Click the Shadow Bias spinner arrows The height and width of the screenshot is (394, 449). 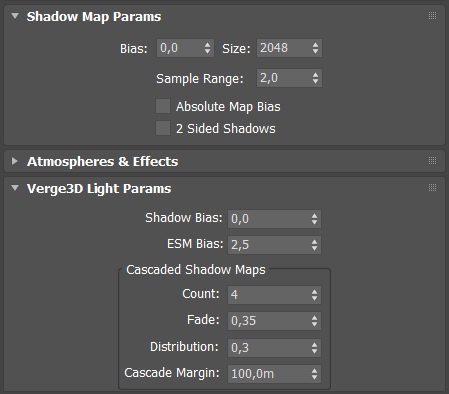tap(314, 219)
